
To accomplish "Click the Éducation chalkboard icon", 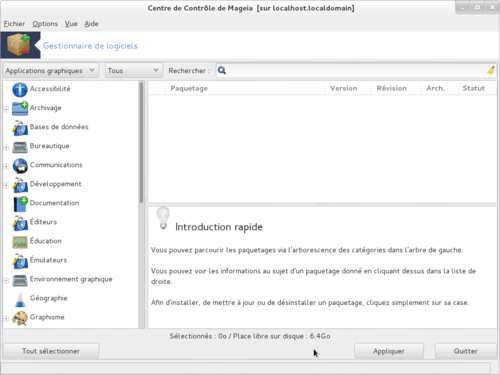I will [20, 242].
